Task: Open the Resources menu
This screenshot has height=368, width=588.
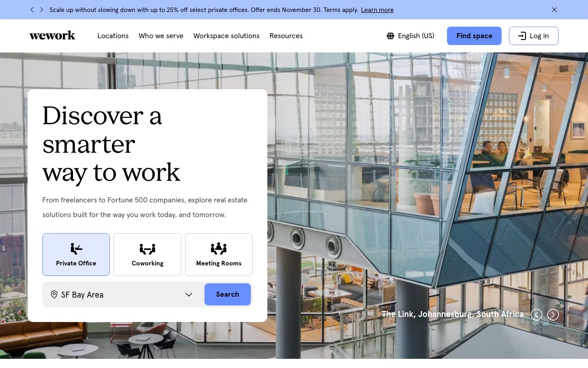Action: 286,36
